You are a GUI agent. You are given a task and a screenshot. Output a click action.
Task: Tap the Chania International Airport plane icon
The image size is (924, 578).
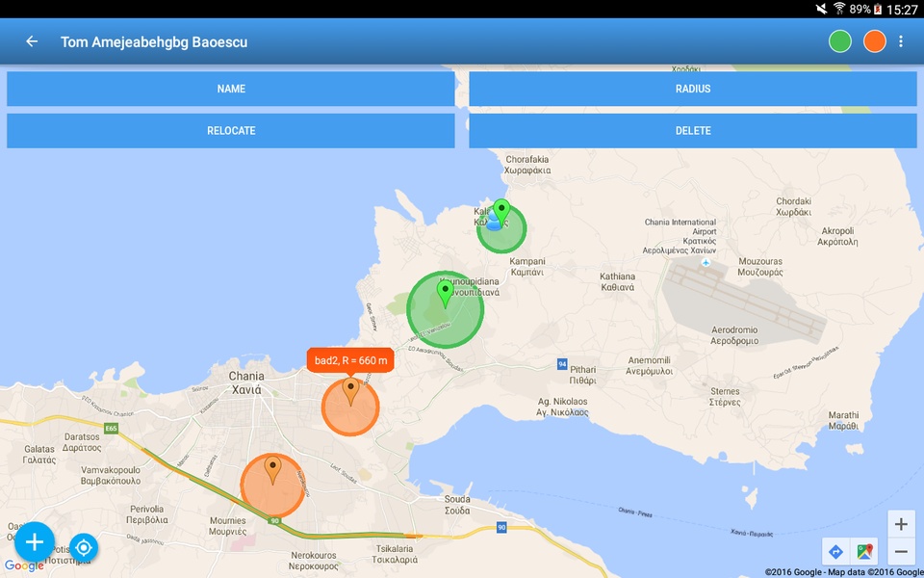[706, 262]
